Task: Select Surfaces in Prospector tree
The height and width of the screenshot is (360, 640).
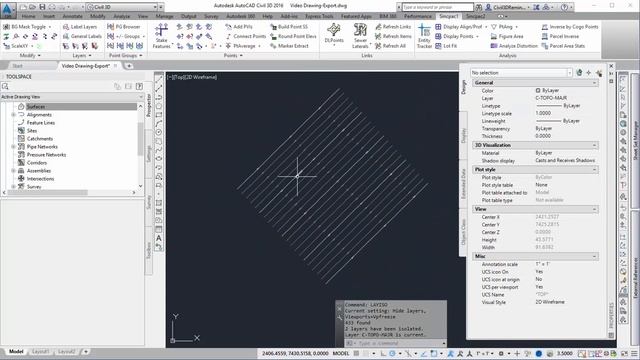Action: click(36, 107)
